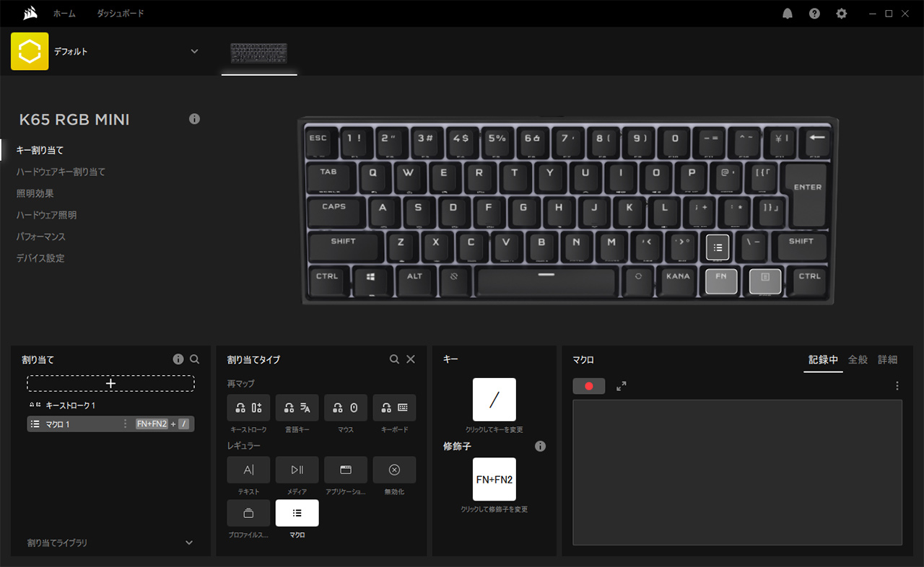Open the マクロ 1 row options menu

tap(125, 424)
